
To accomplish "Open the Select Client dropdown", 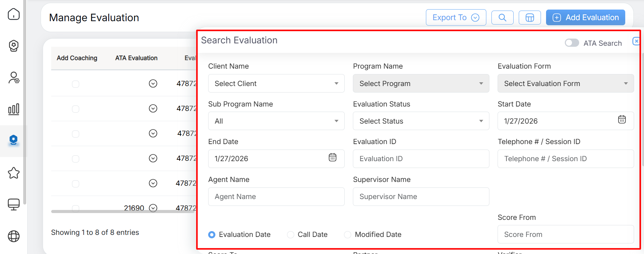I will click(x=276, y=83).
